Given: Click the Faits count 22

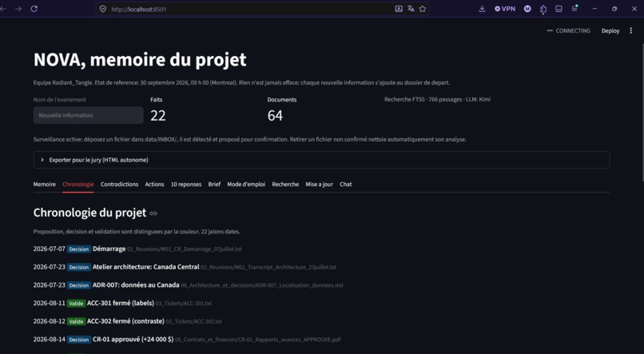Looking at the screenshot, I should pyautogui.click(x=158, y=116).
